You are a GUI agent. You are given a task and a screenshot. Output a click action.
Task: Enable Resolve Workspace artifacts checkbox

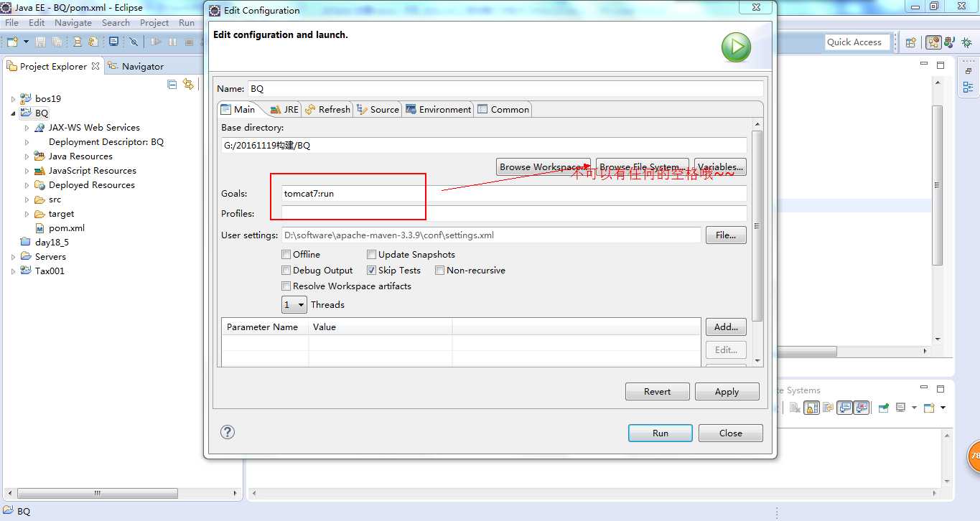coord(286,286)
